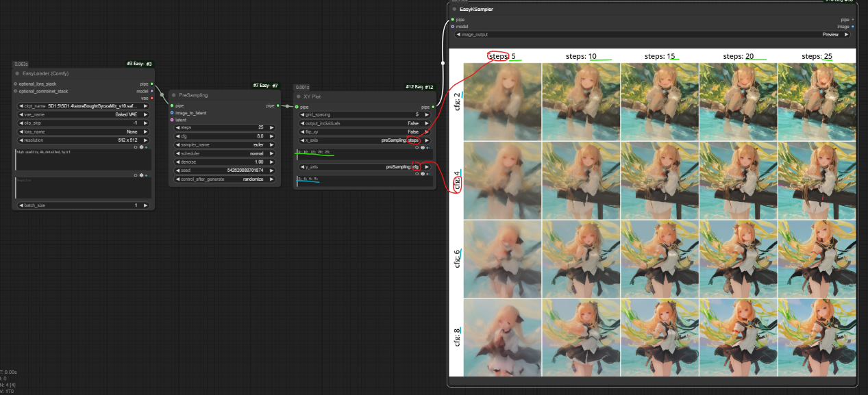
Task: Click the purple model output socket on EasyLoader
Action: [151, 91]
